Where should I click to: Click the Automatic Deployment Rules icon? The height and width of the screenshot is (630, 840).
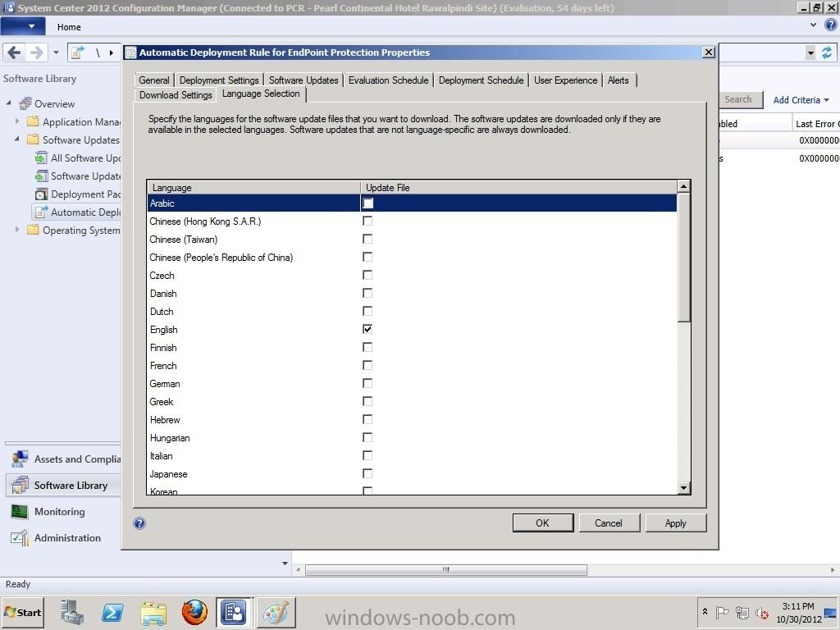(41, 212)
